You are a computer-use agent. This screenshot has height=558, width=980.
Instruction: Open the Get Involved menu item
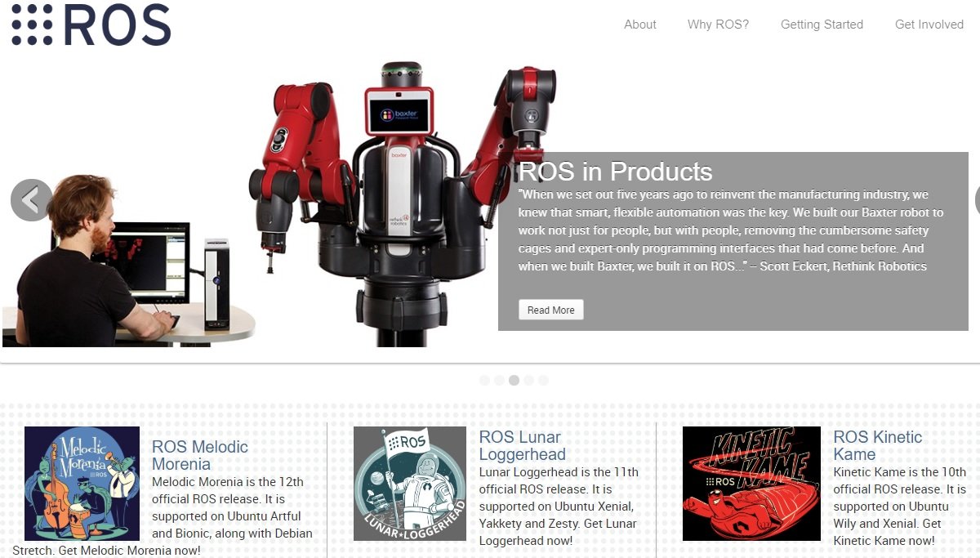click(x=929, y=25)
